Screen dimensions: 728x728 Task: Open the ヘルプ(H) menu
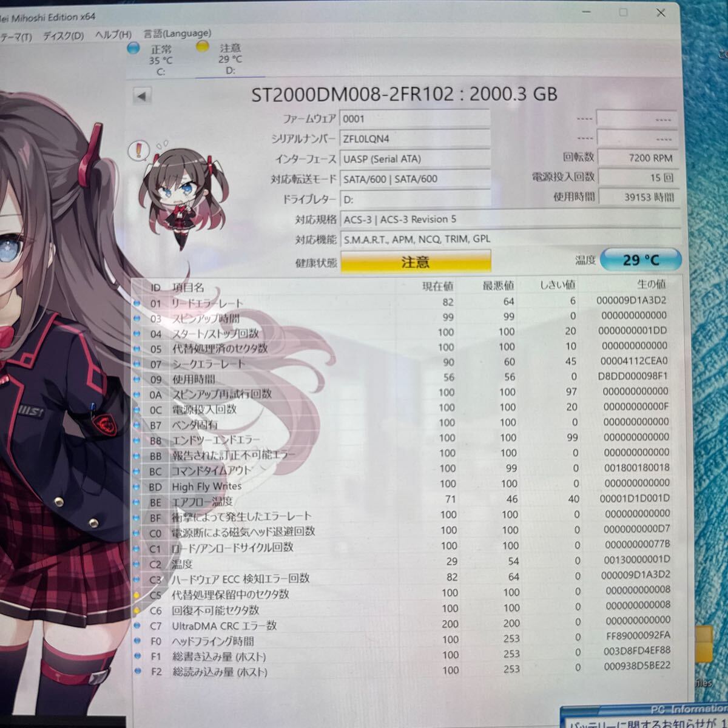[113, 35]
